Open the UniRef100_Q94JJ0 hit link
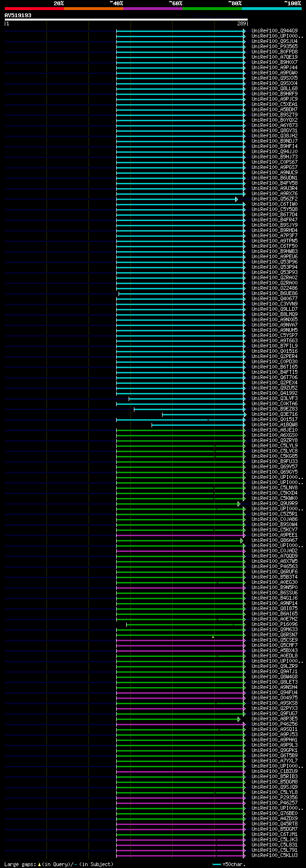306x868 pixels. 274,152
